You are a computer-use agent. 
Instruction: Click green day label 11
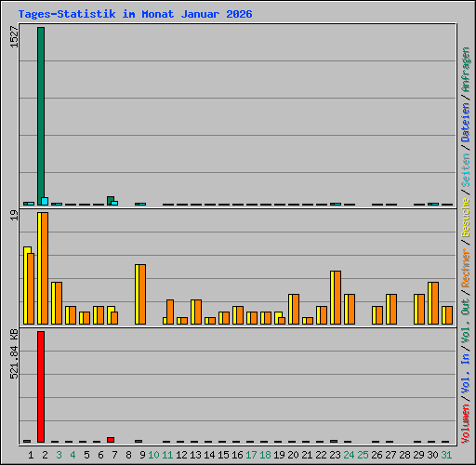coord(167,455)
